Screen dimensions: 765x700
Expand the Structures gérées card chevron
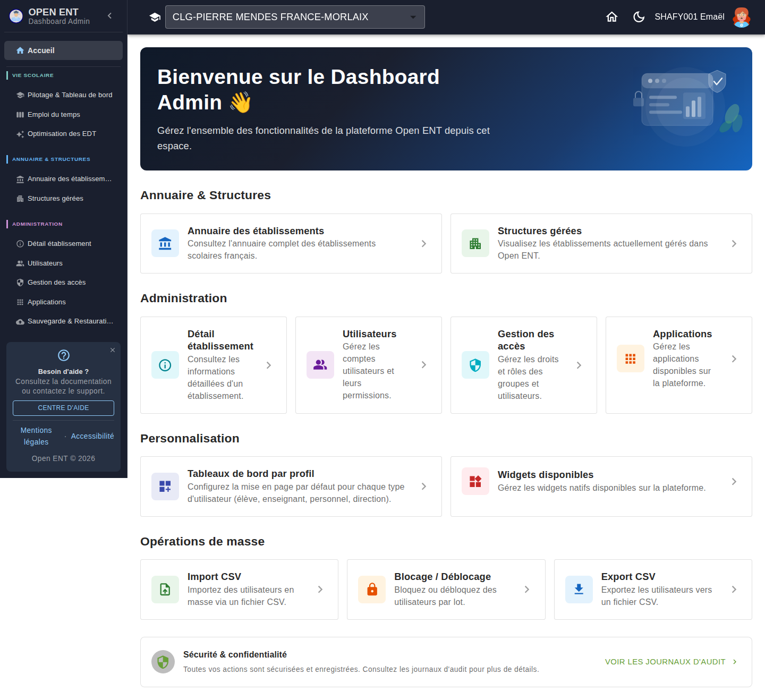(734, 244)
